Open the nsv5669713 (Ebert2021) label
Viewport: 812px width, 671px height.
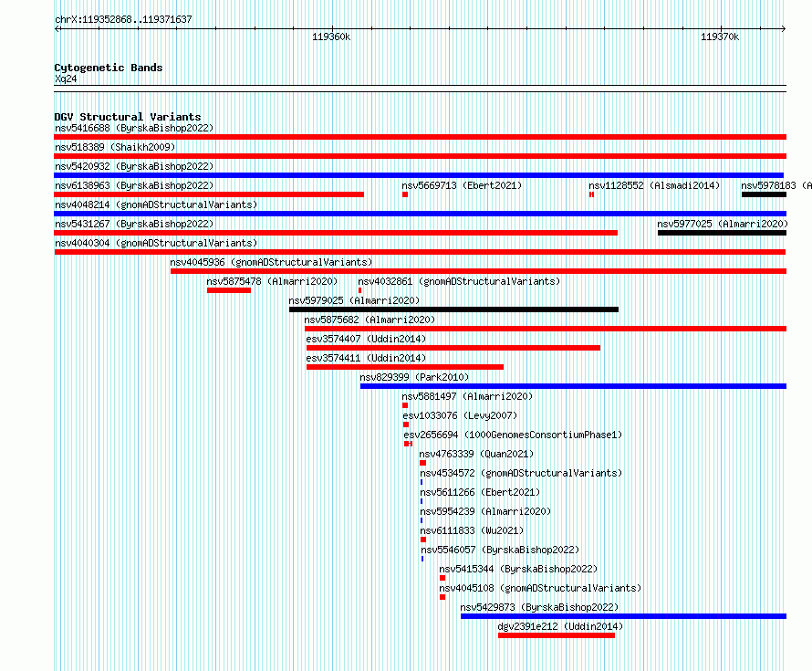pyautogui.click(x=462, y=185)
